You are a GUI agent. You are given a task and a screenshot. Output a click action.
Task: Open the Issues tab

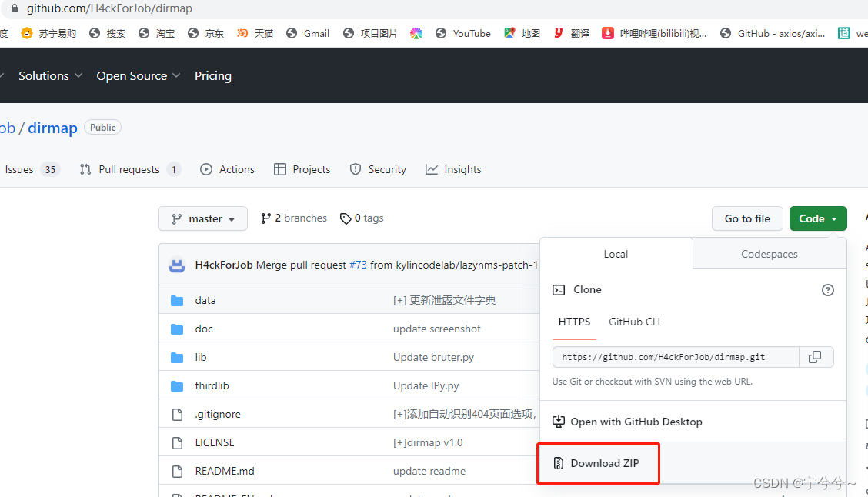(31, 169)
